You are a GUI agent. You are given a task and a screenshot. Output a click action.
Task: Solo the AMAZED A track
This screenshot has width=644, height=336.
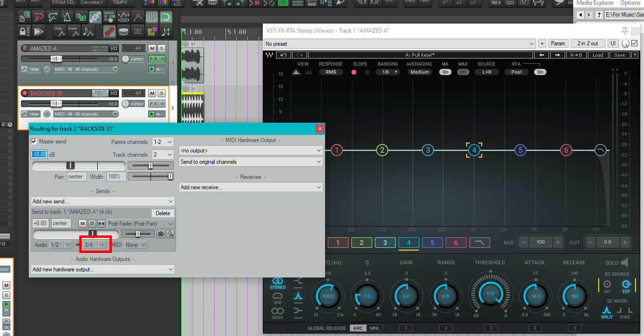click(161, 48)
